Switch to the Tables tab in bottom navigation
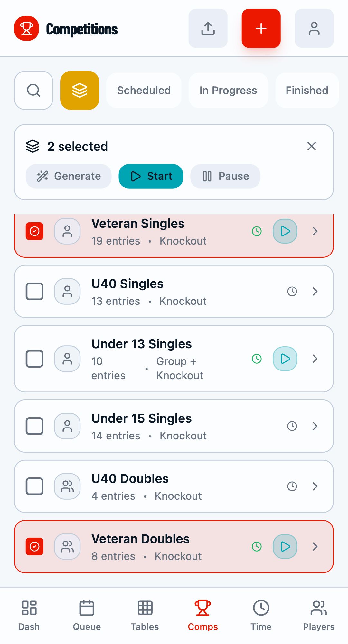 pos(145,615)
